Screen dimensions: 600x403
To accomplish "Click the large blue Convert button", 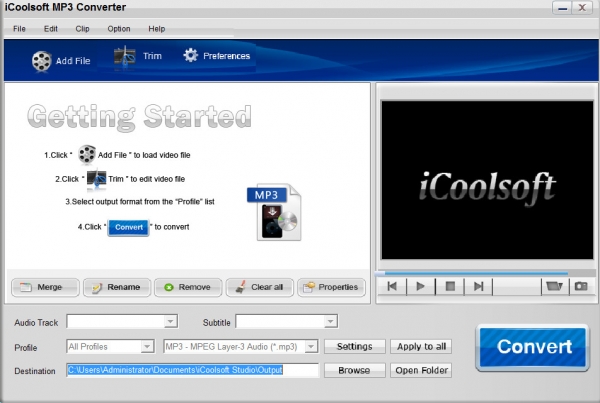I will point(532,348).
